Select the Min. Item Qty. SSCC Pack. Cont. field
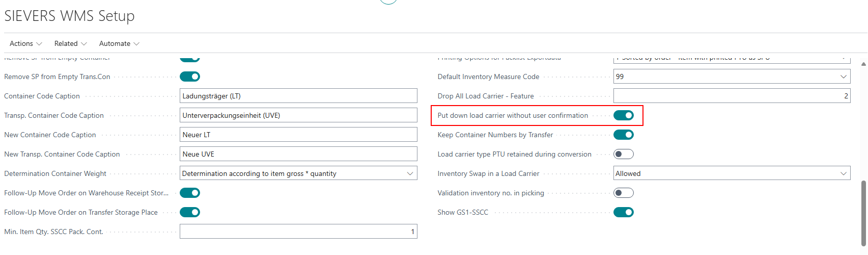Viewport: 868px width, 255px height. [298, 232]
